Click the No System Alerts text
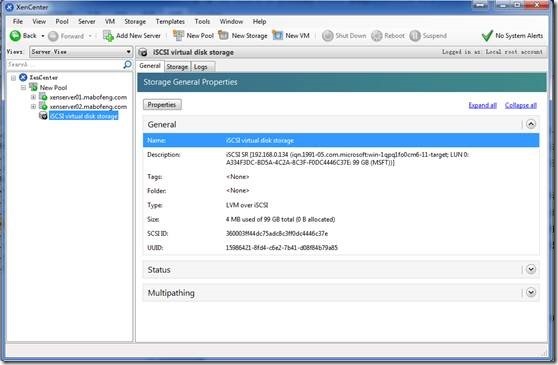The image size is (558, 365). (519, 36)
